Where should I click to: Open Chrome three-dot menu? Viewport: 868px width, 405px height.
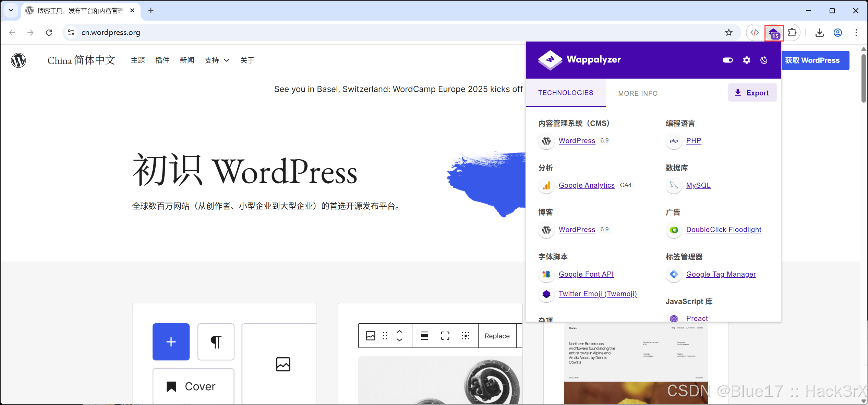point(856,33)
